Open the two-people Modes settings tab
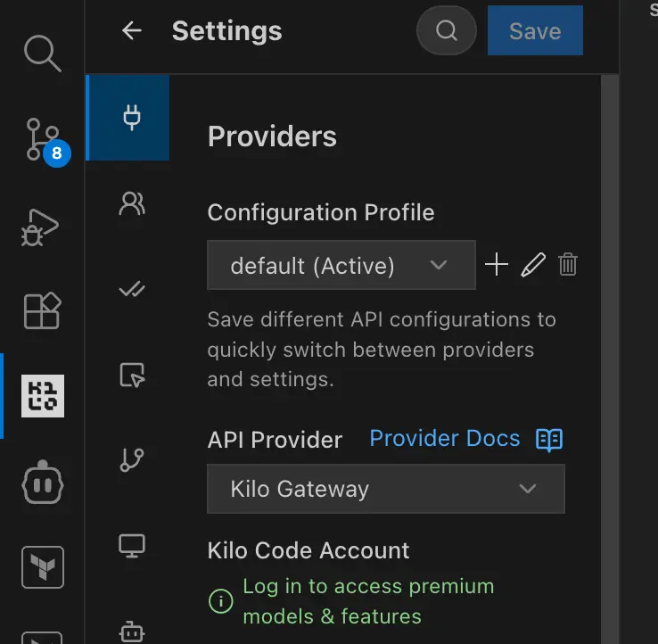This screenshot has height=644, width=658. tap(132, 203)
